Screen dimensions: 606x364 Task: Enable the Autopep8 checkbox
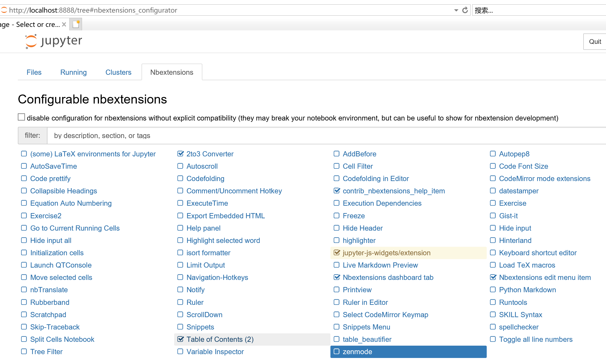coord(493,154)
